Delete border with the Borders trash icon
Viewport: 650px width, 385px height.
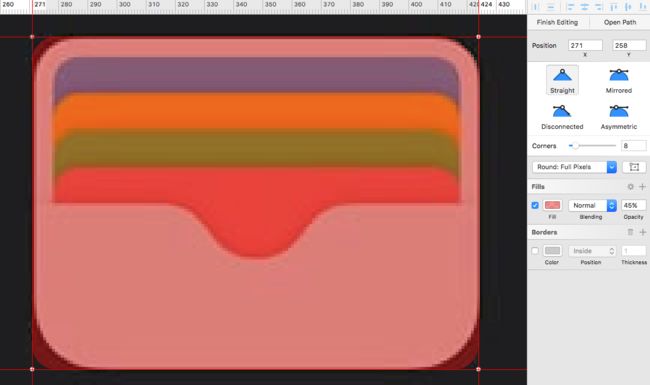click(630, 232)
